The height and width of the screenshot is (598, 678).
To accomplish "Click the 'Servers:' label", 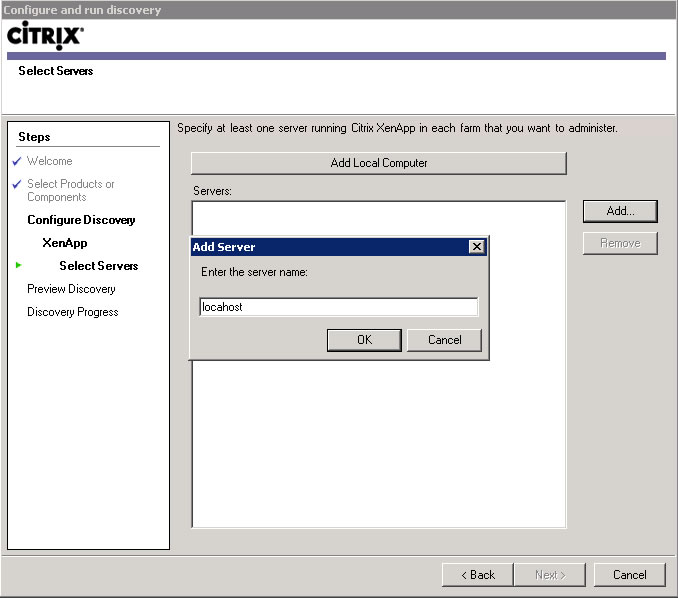I will click(x=212, y=191).
